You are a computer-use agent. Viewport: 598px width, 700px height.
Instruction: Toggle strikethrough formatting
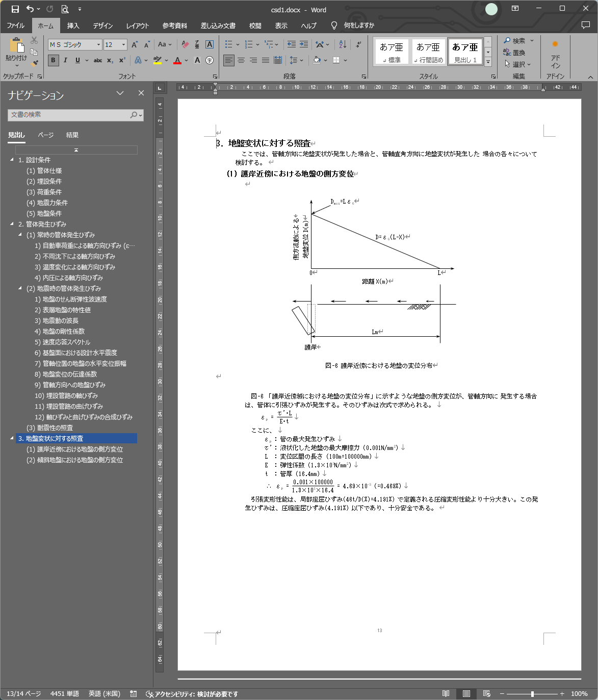click(98, 60)
